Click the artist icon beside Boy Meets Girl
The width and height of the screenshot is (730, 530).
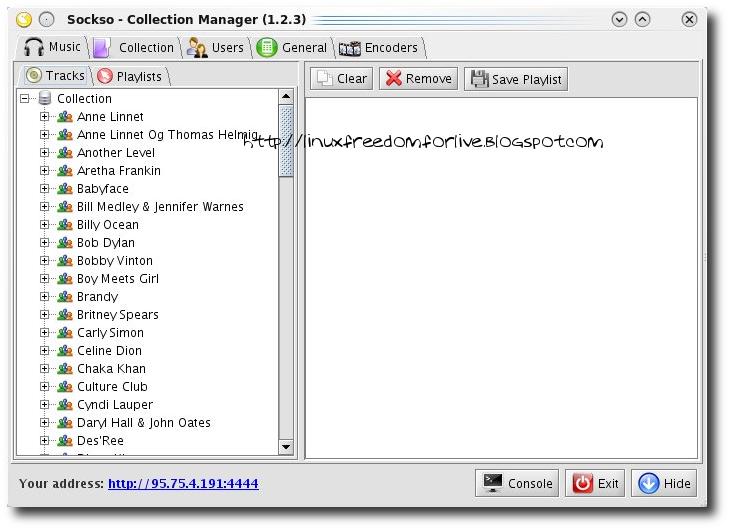point(65,279)
